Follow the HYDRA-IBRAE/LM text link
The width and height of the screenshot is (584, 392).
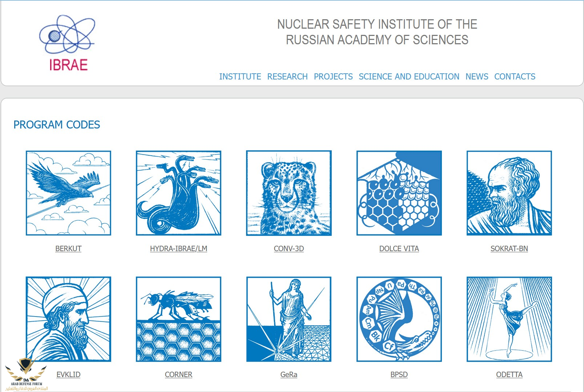[x=178, y=249]
